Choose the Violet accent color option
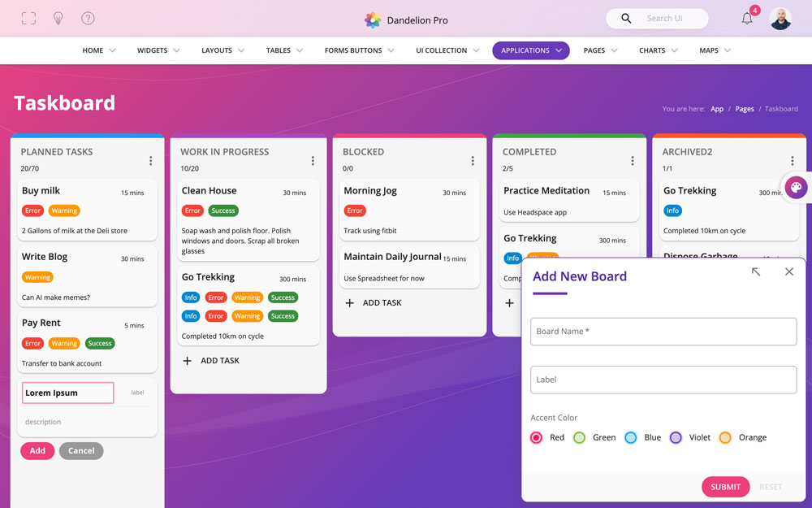Image resolution: width=812 pixels, height=508 pixels. click(676, 437)
